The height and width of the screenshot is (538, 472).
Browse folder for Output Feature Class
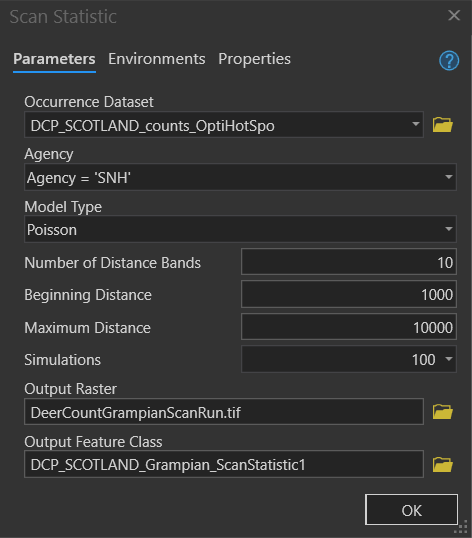[x=442, y=465]
